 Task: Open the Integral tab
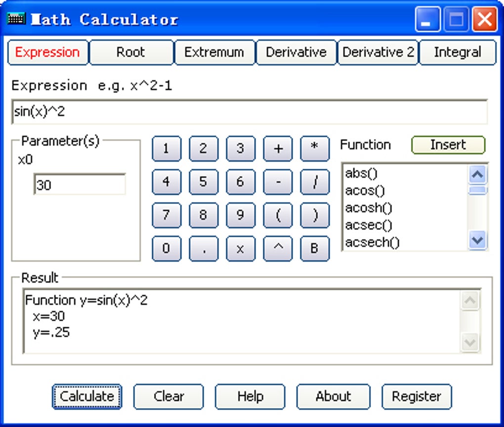pos(457,52)
